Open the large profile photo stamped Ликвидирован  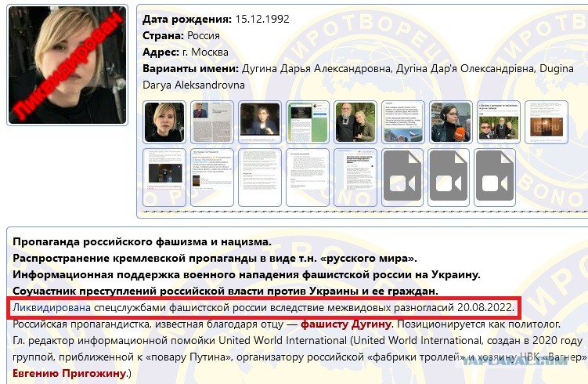(67, 65)
